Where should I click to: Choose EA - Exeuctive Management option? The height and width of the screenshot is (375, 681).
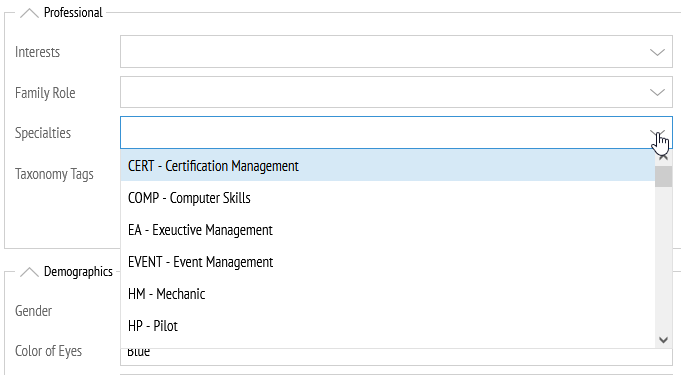(387, 230)
